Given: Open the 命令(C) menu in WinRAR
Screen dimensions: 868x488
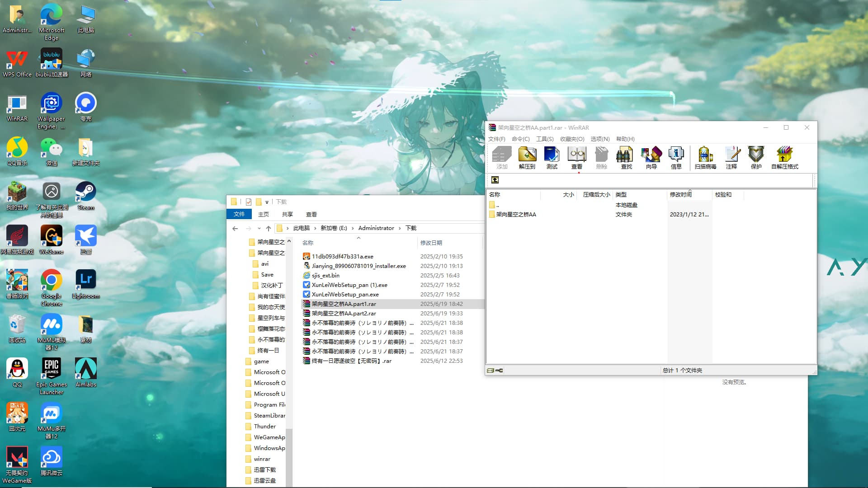Looking at the screenshot, I should (520, 139).
